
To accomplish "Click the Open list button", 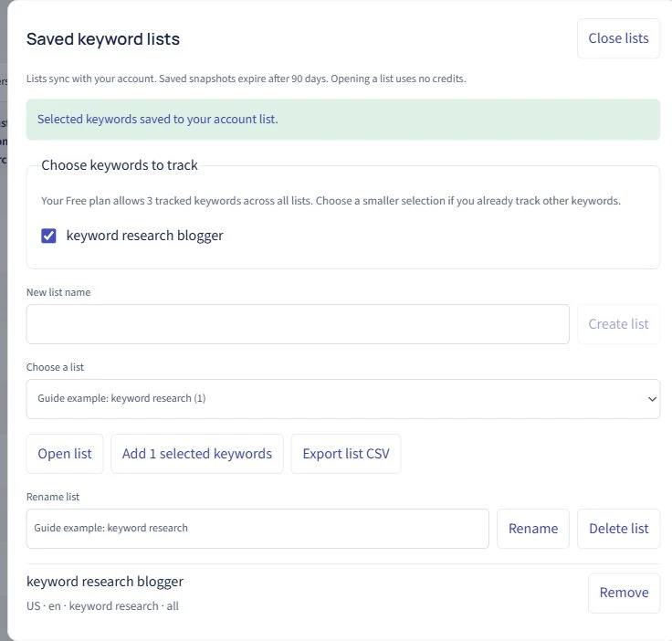I will point(65,453).
